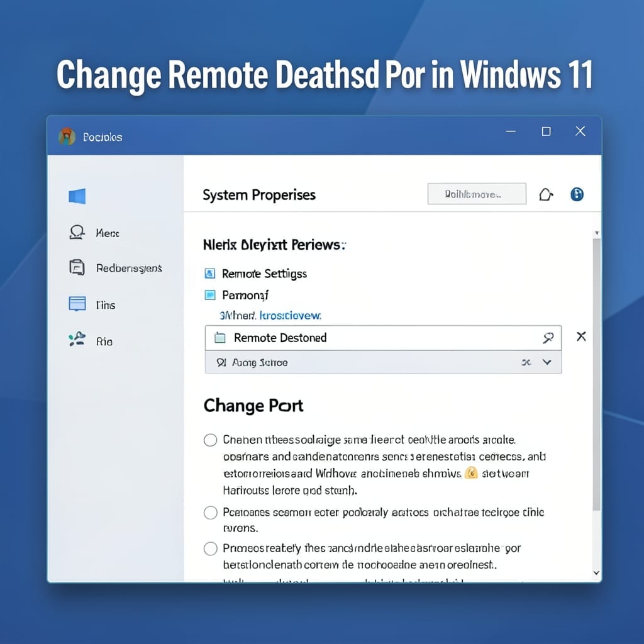Select the third radio option starting with Prnoeos

click(210, 548)
